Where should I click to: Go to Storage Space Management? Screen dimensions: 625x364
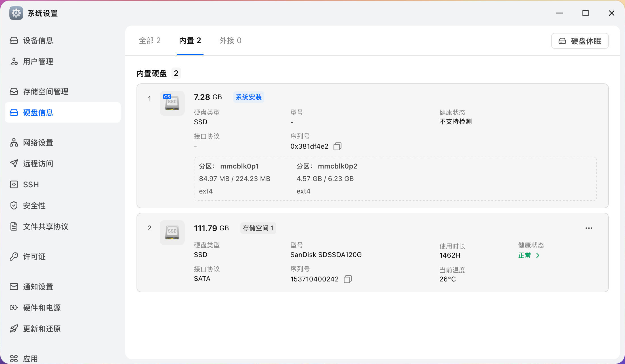coord(45,92)
